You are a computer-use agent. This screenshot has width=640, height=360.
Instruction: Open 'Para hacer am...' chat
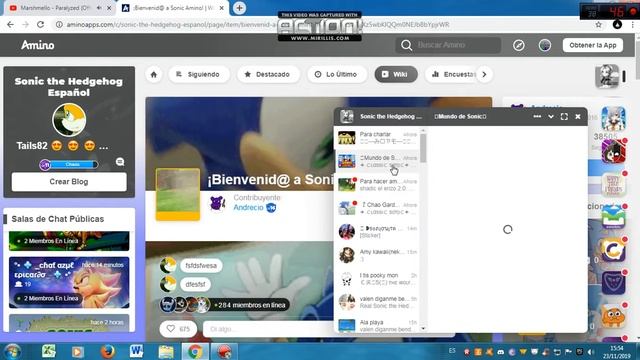(x=376, y=184)
